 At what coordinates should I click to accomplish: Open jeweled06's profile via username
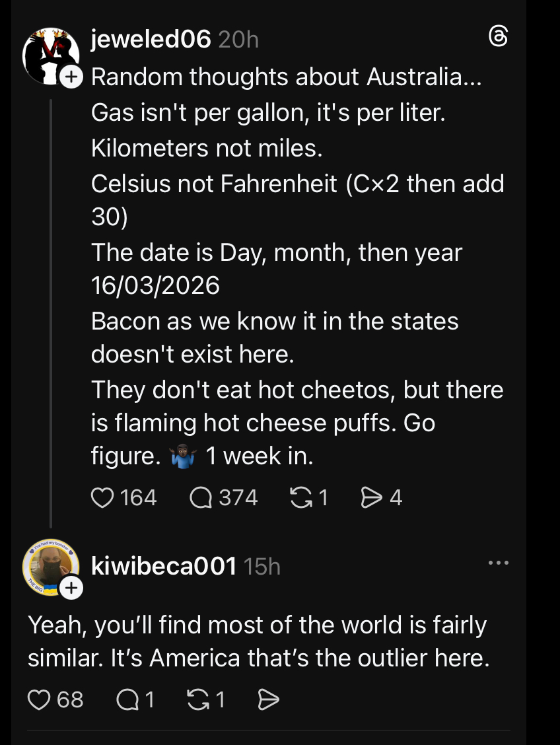151,40
